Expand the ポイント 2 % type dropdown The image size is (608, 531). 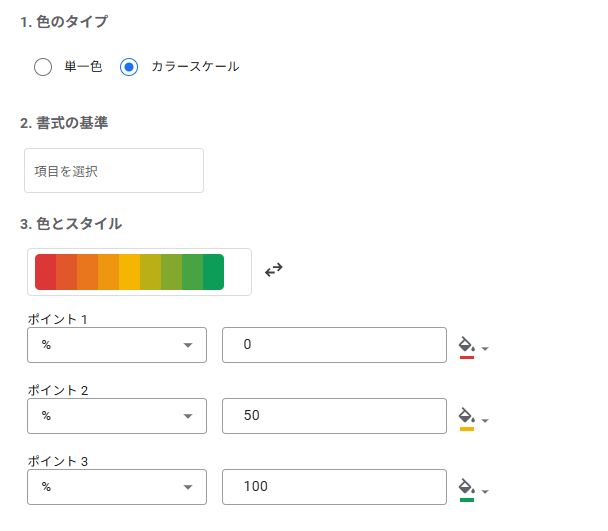[117, 416]
